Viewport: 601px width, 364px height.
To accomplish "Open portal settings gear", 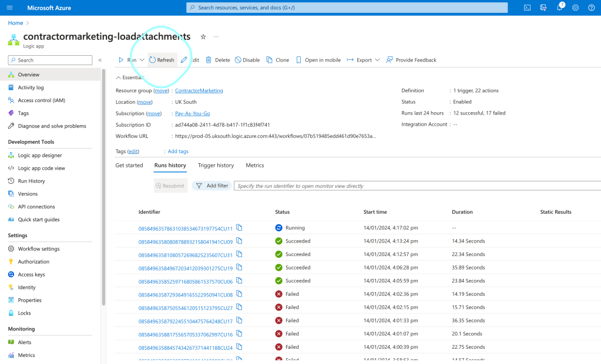I will [x=575, y=8].
